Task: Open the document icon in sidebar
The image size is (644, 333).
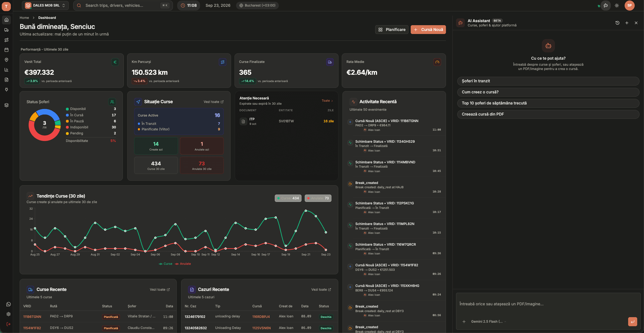Action: point(7,80)
